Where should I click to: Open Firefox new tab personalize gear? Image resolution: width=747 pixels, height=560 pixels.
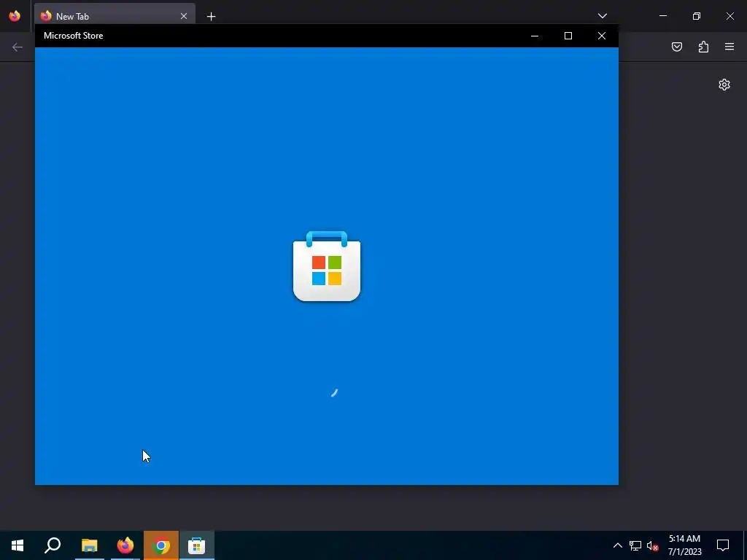[724, 85]
